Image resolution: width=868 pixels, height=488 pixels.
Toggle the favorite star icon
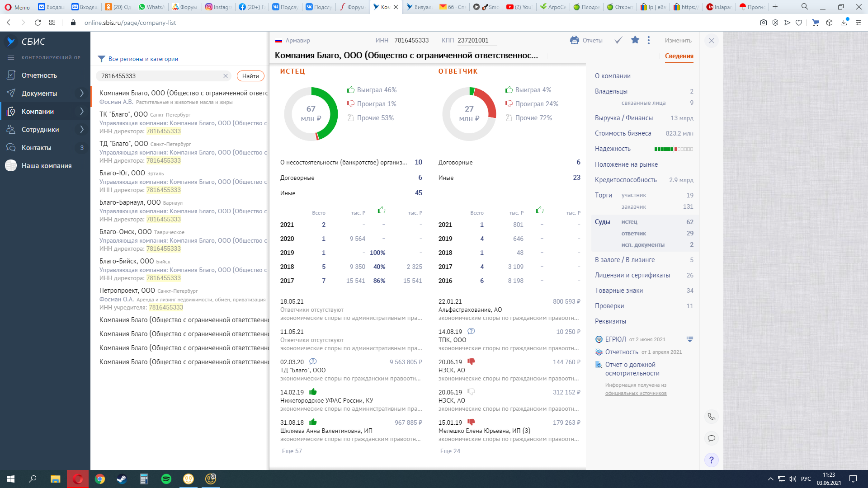coord(635,40)
